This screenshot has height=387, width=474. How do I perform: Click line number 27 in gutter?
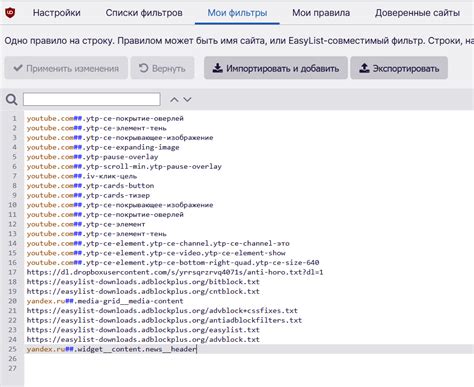point(12,368)
